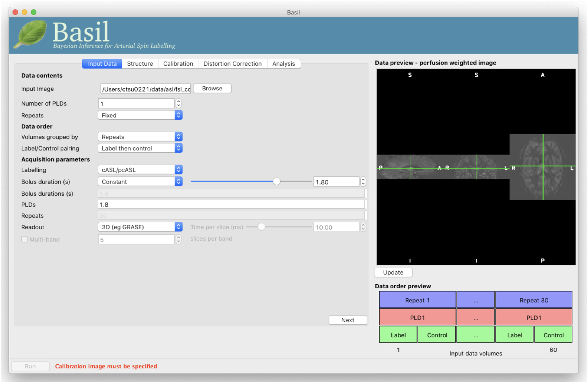This screenshot has height=383, width=588.
Task: Click the Bolus duration value stepper arrows
Action: click(363, 182)
